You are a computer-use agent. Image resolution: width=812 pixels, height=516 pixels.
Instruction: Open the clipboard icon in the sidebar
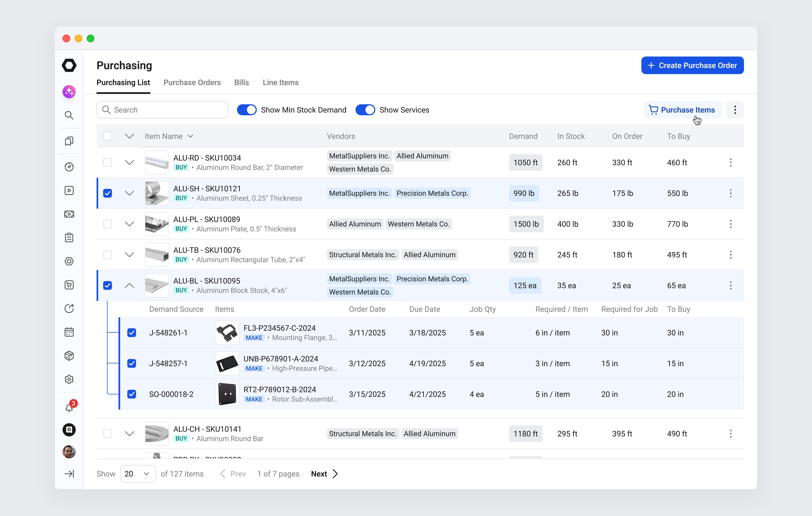click(69, 238)
